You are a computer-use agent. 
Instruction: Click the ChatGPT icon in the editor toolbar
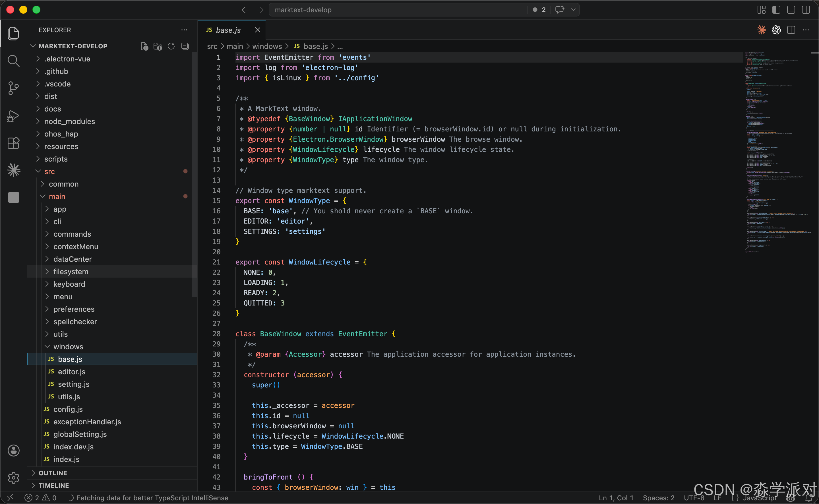tap(776, 30)
